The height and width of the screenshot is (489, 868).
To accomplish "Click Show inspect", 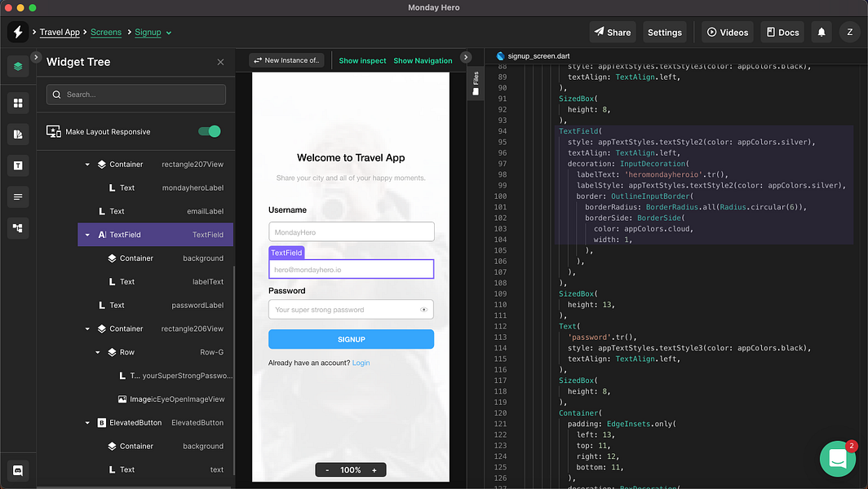I will pos(362,61).
